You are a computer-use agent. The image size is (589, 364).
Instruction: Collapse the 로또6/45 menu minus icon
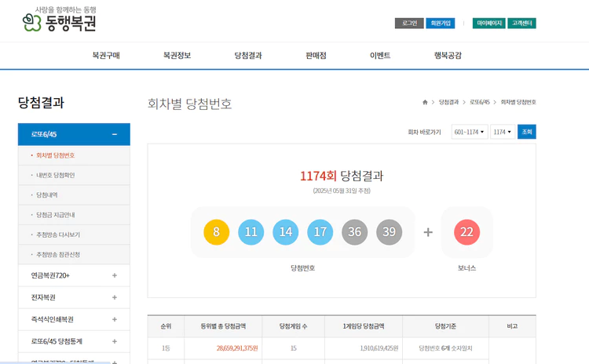(115, 134)
